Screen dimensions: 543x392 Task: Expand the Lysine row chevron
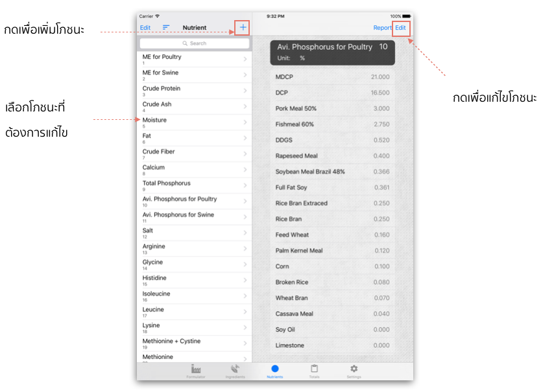coord(245,327)
